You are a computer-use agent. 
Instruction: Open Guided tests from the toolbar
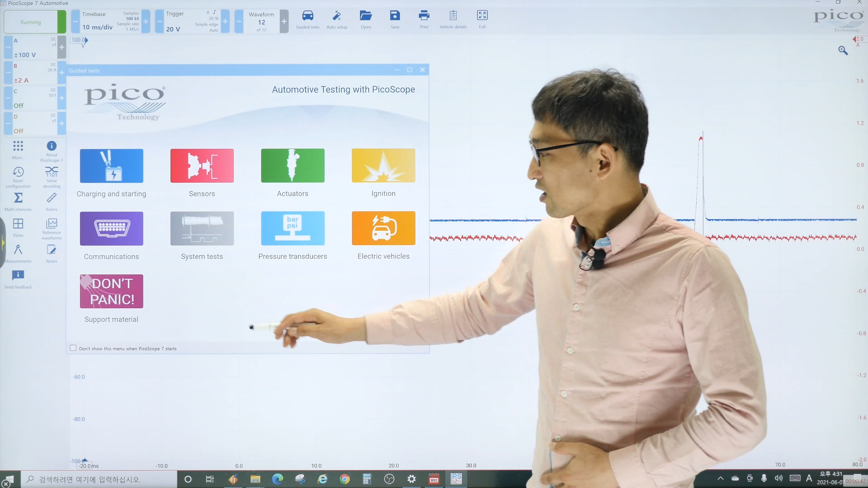[x=307, y=19]
